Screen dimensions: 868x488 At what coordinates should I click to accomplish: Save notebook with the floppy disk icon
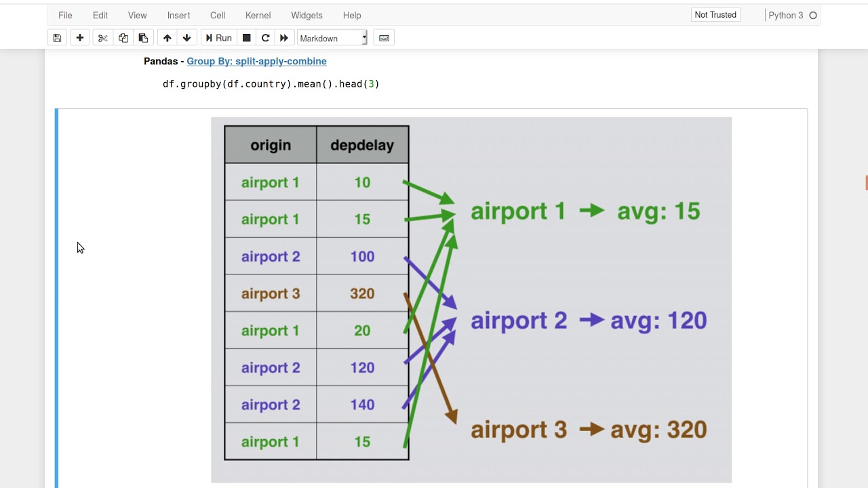pyautogui.click(x=57, y=38)
